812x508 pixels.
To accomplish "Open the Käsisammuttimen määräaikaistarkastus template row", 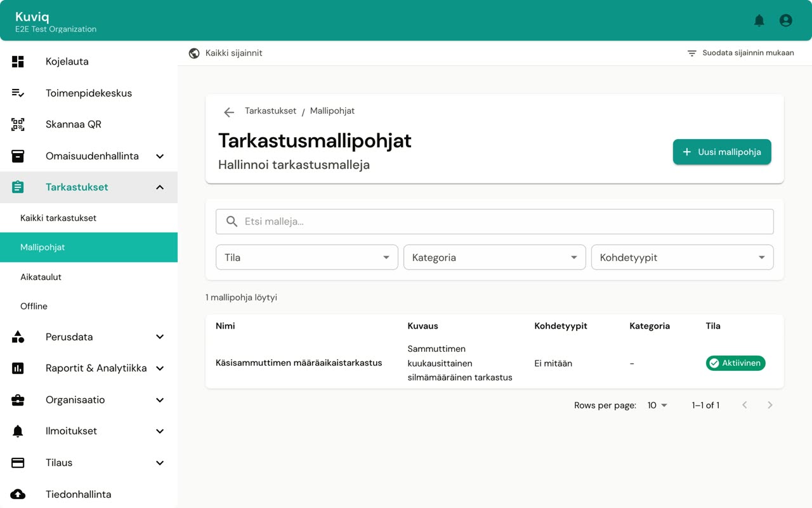I will click(x=495, y=363).
